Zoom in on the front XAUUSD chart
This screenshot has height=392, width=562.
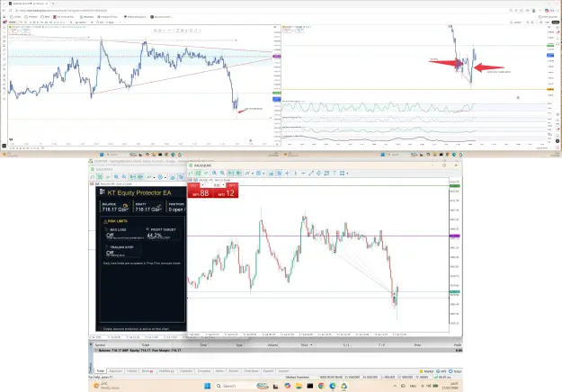(x=214, y=173)
